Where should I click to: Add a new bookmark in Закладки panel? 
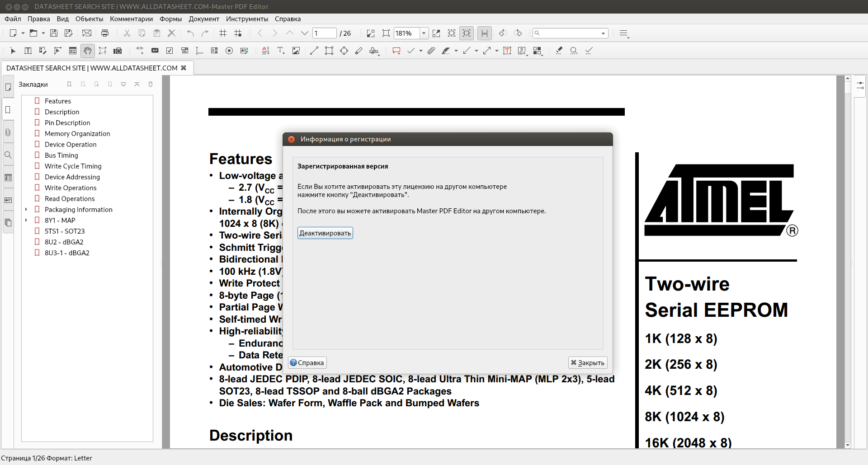tap(69, 84)
